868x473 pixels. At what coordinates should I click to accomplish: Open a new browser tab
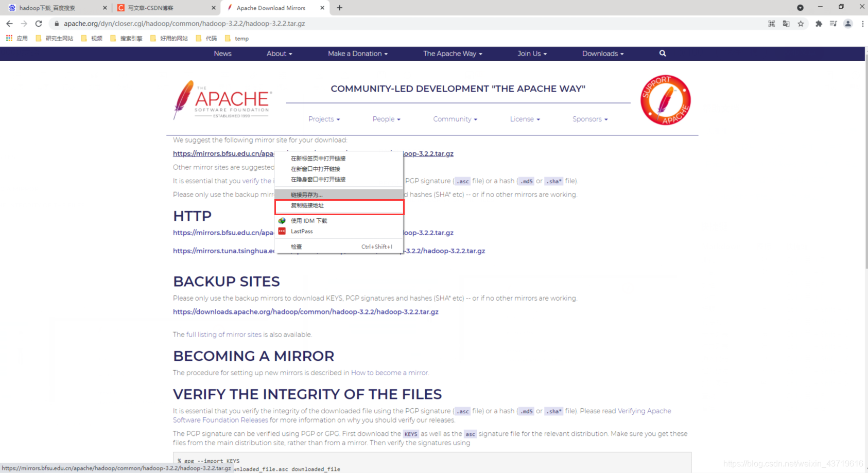339,8
